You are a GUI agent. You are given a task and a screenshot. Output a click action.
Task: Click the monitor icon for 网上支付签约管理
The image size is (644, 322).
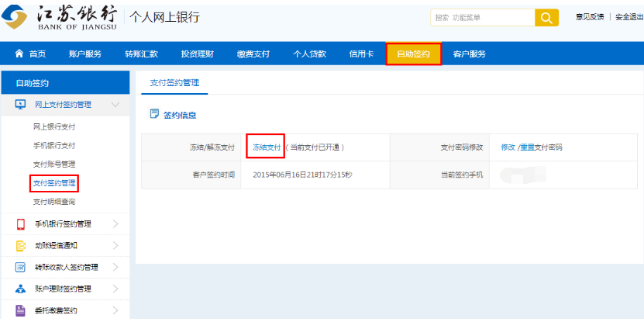pyautogui.click(x=21, y=104)
